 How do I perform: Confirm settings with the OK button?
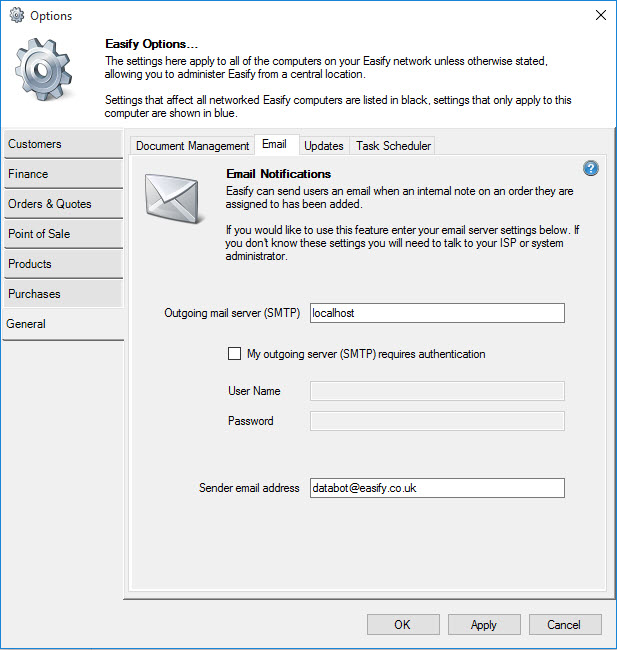click(x=403, y=624)
